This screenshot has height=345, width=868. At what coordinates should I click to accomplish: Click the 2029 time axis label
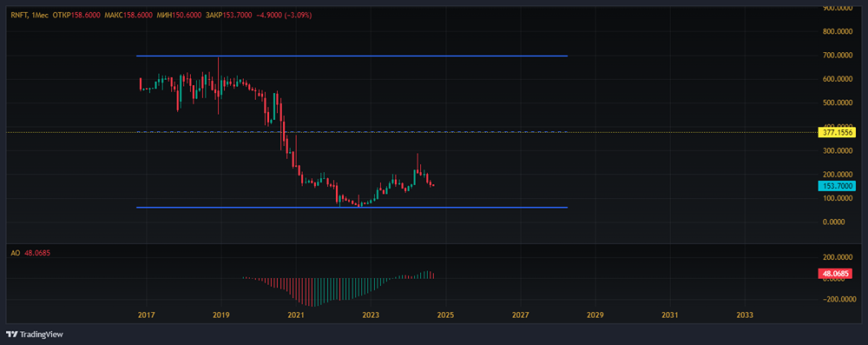click(595, 315)
